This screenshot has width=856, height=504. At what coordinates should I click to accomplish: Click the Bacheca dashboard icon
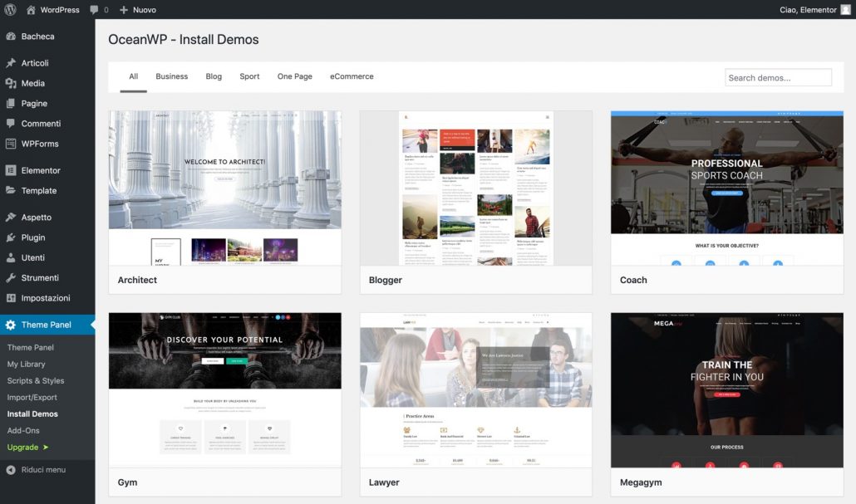pyautogui.click(x=11, y=37)
